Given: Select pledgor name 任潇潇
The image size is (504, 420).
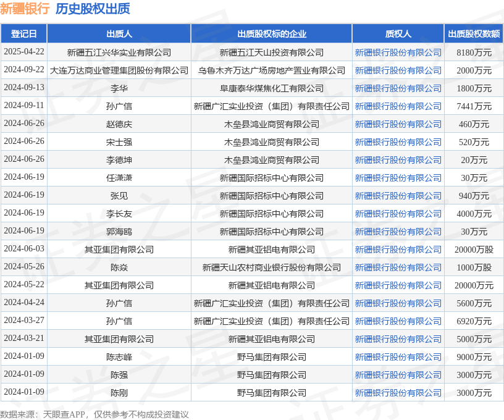Looking at the screenshot, I should (119, 178).
